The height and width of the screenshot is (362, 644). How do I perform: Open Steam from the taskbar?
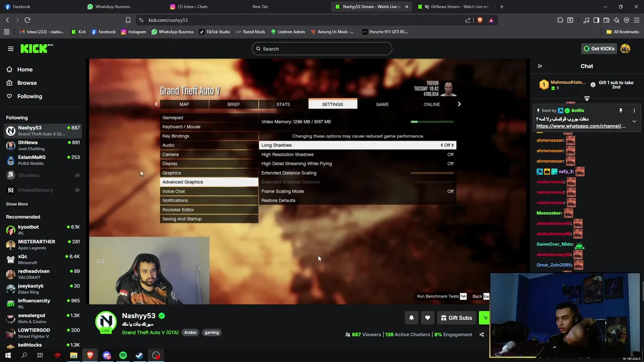(x=139, y=355)
